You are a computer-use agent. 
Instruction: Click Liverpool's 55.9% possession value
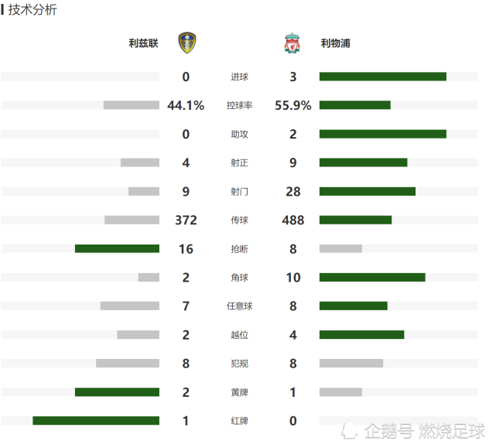pyautogui.click(x=293, y=105)
